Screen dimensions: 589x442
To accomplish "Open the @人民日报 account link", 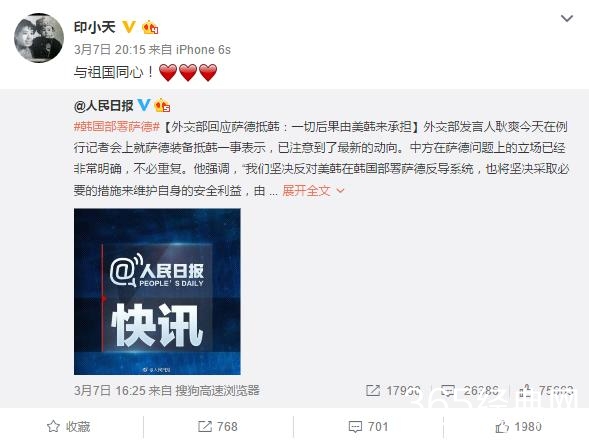I will 103,106.
